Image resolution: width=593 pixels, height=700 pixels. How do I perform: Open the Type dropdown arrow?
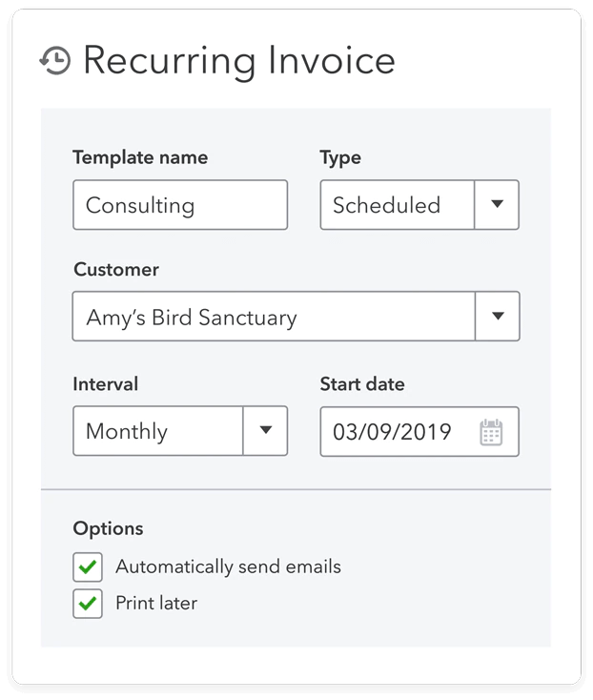point(497,204)
